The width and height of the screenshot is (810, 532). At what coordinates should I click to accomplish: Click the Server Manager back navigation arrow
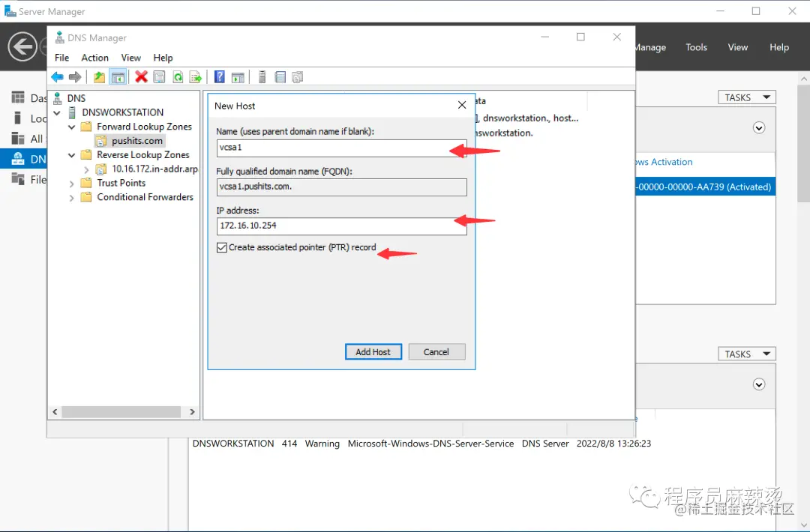[x=22, y=47]
